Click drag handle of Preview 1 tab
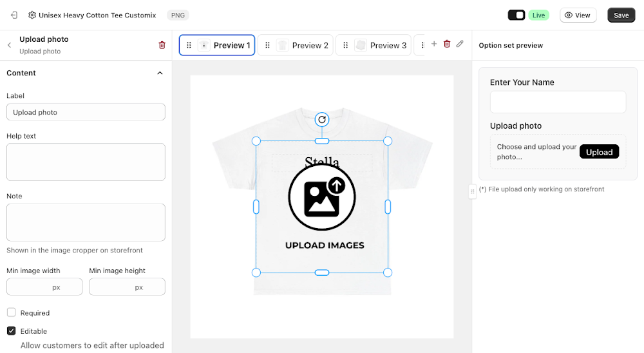Image resolution: width=644 pixels, height=353 pixels. [189, 45]
